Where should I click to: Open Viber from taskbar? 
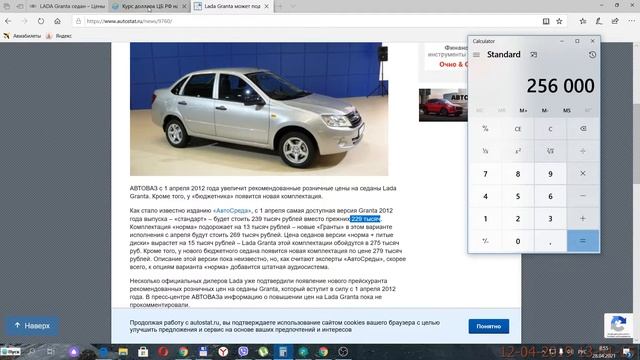tap(243, 351)
